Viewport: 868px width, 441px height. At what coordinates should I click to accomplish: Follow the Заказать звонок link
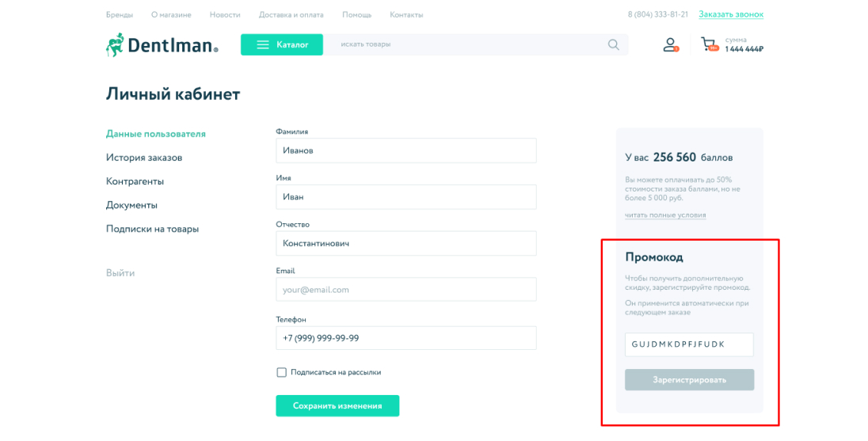[731, 14]
